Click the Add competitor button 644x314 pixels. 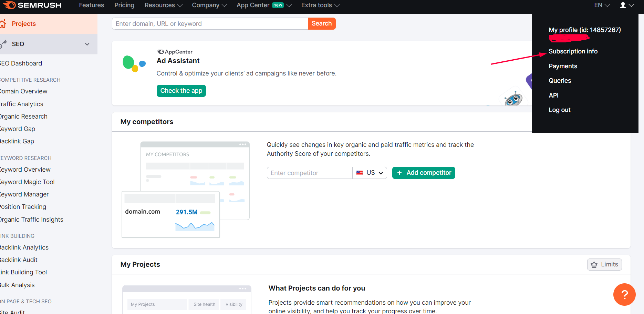point(424,173)
